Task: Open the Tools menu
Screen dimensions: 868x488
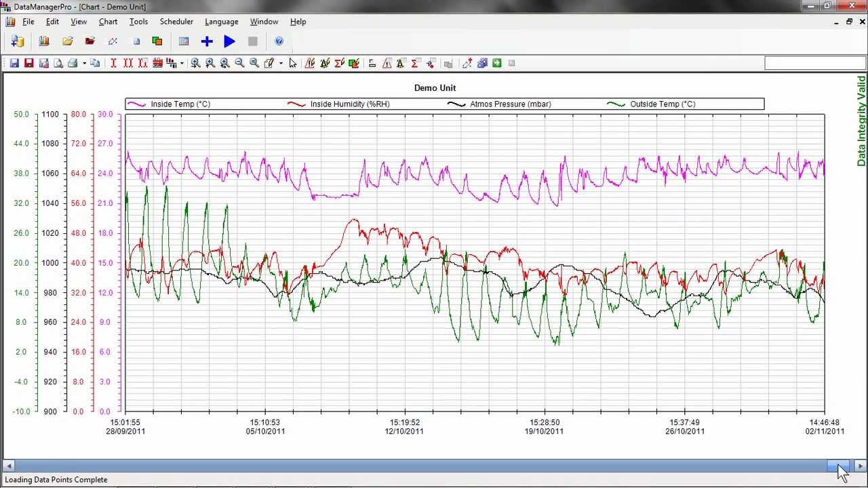Action: point(138,22)
